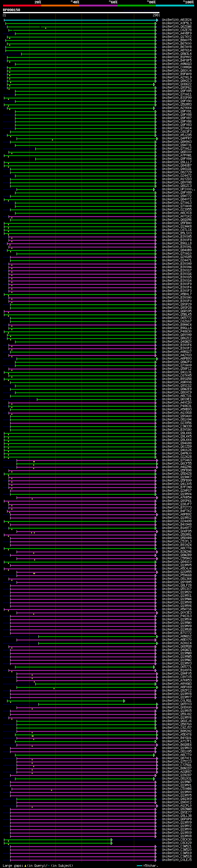Click the red ~20% identity legend segment

coord(22,6)
